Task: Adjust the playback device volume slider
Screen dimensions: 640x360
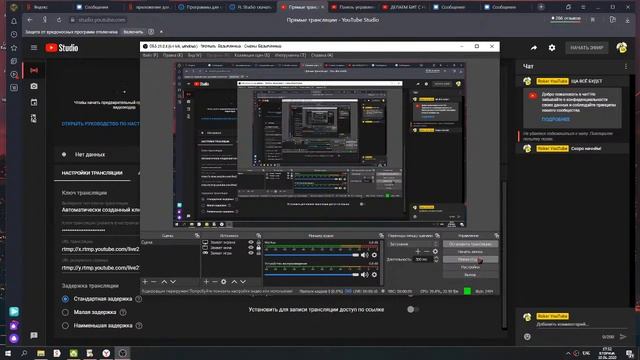Action: click(x=312, y=275)
